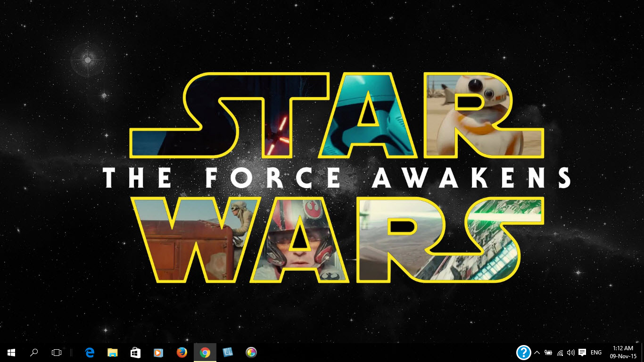Open the Windows Start menu
This screenshot has height=362, width=644.
click(x=11, y=352)
